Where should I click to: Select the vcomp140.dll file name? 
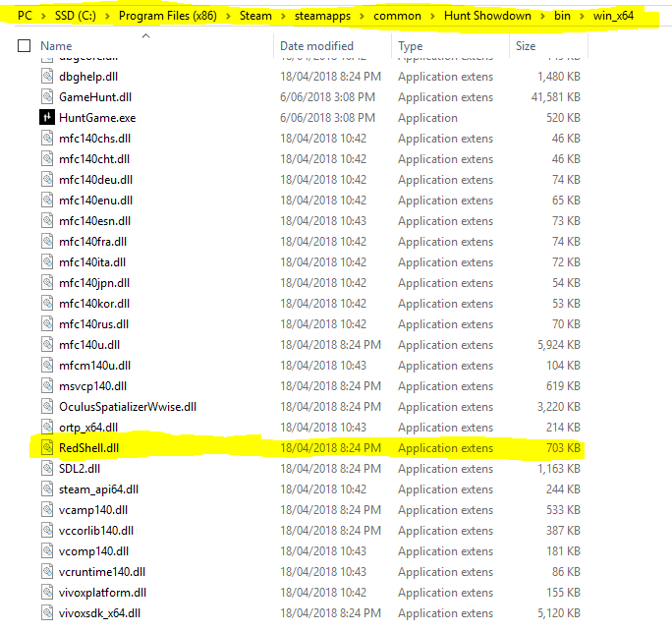pyautogui.click(x=94, y=551)
